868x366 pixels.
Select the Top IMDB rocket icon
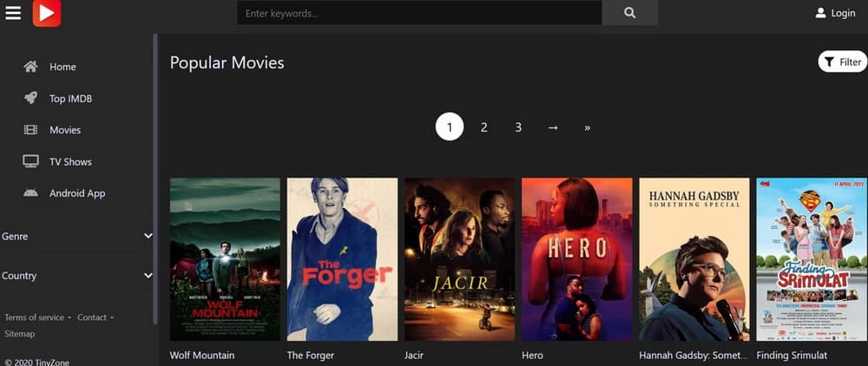[31, 98]
